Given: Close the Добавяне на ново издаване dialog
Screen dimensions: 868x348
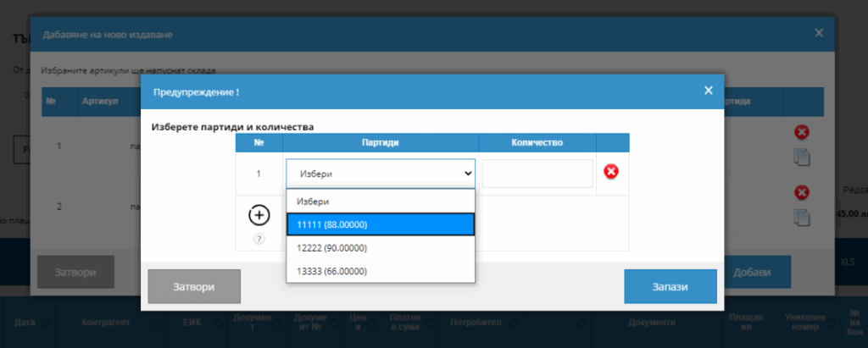Looking at the screenshot, I should pyautogui.click(x=818, y=33).
